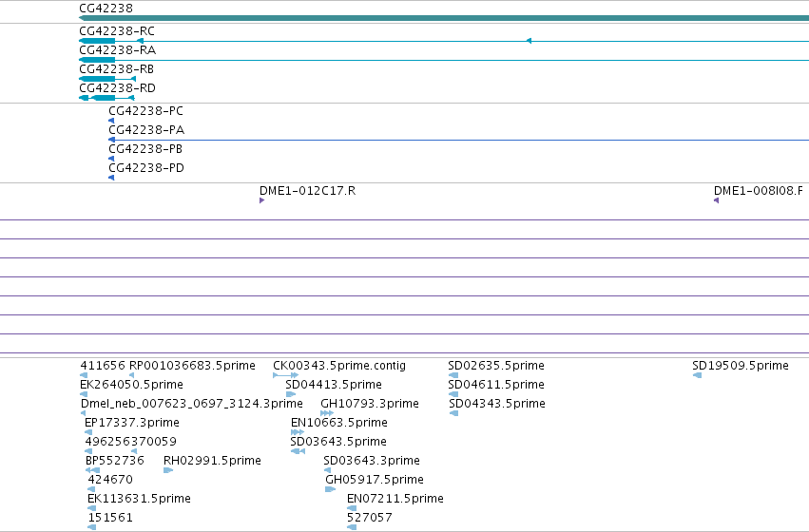
Task: Open the CG42238-PA protein label
Action: click(146, 130)
